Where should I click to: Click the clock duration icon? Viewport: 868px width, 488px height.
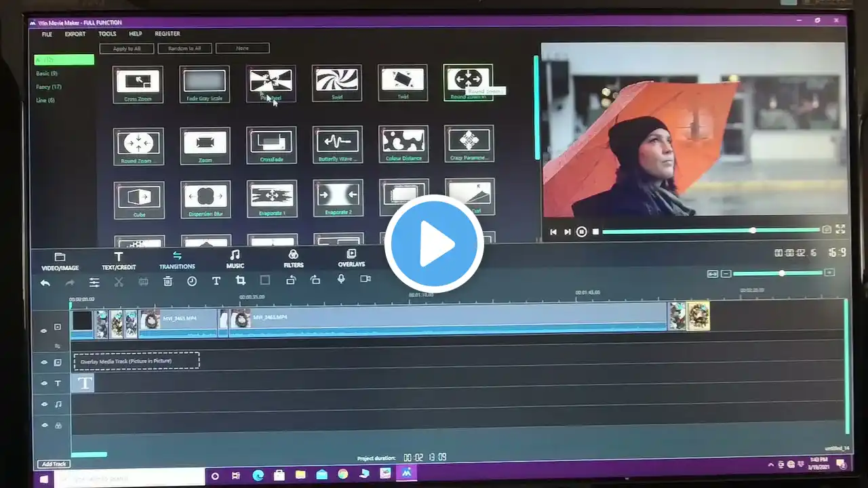pyautogui.click(x=192, y=281)
